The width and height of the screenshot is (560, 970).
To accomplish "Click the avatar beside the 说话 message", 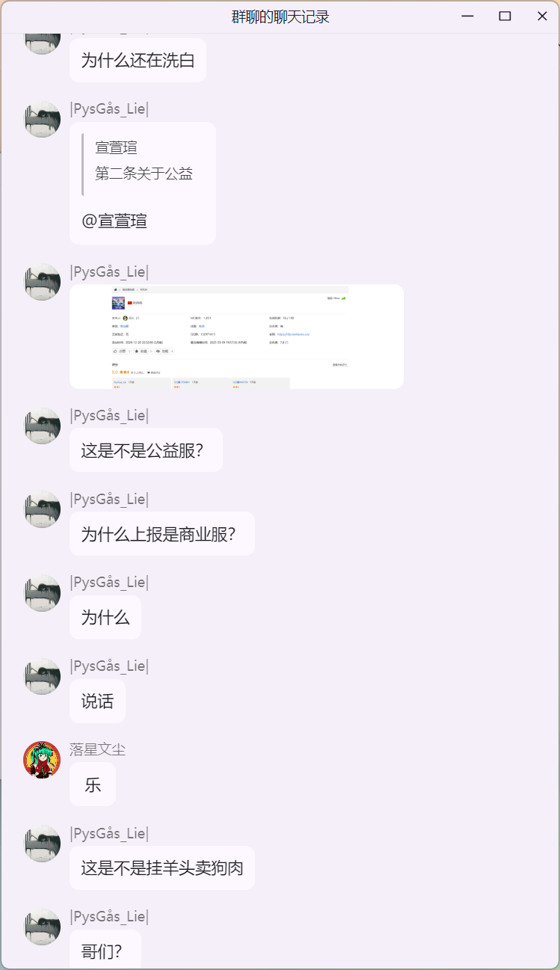I will pyautogui.click(x=42, y=677).
